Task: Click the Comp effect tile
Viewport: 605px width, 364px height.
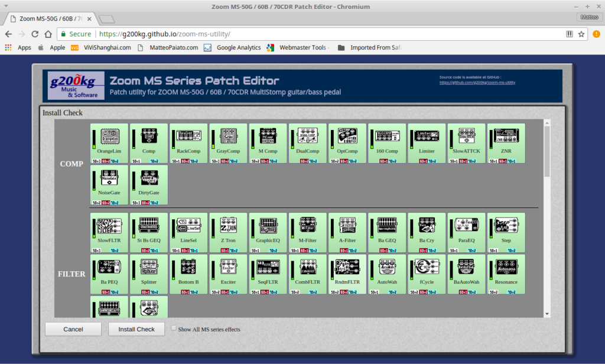Action: [149, 143]
